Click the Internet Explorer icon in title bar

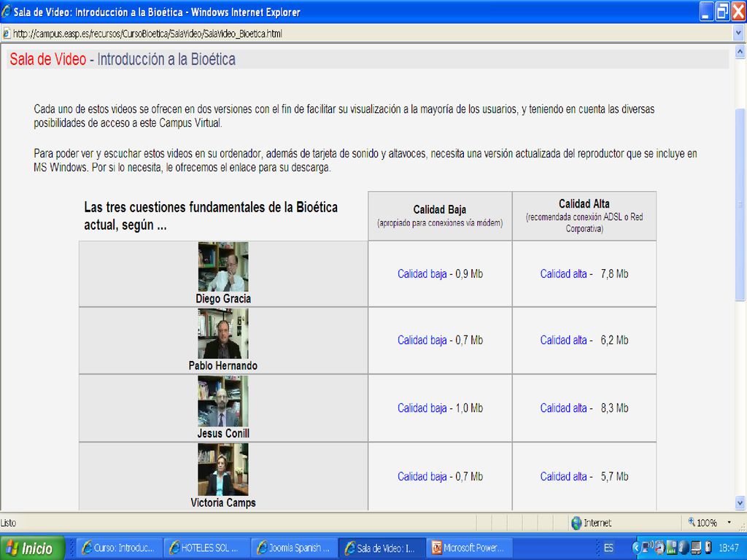point(6,12)
